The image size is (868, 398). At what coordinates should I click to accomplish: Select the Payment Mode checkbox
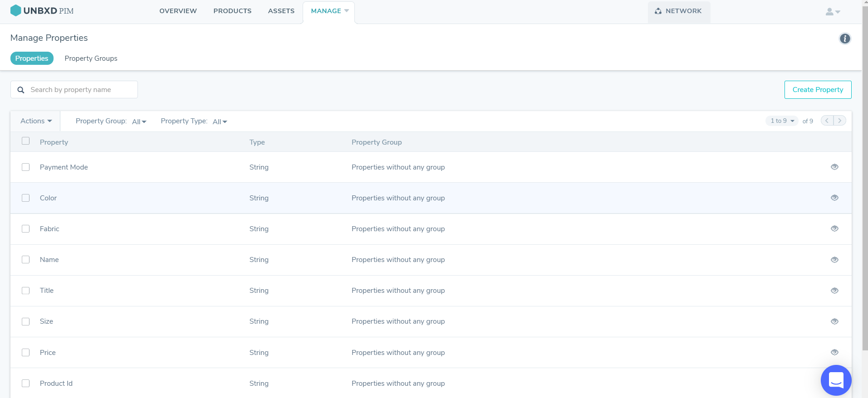26,167
